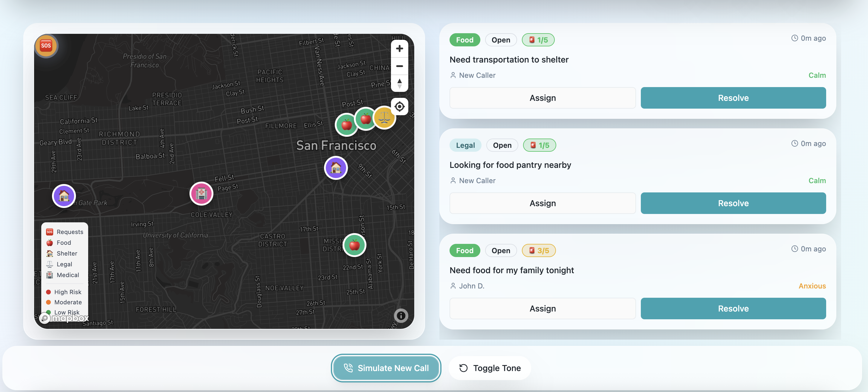The width and height of the screenshot is (868, 392).
Task: Locate my position with geolocate button
Action: (399, 107)
